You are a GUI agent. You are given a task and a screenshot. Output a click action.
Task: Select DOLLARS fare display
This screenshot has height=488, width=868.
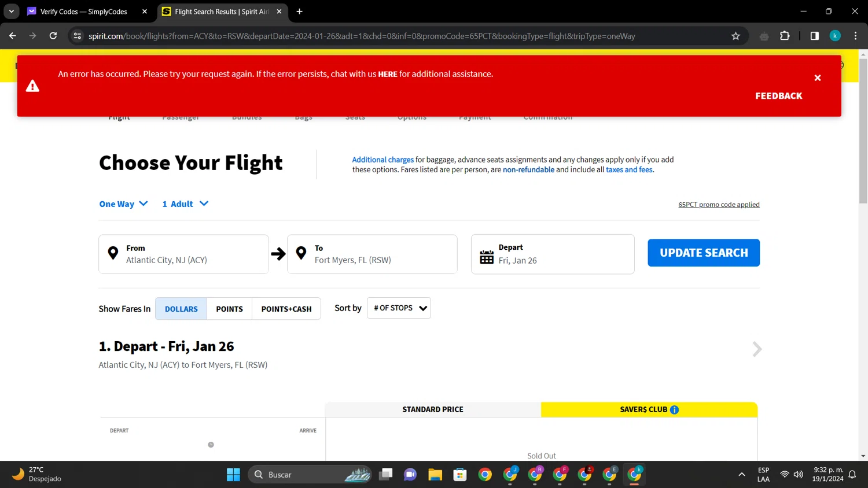(181, 309)
